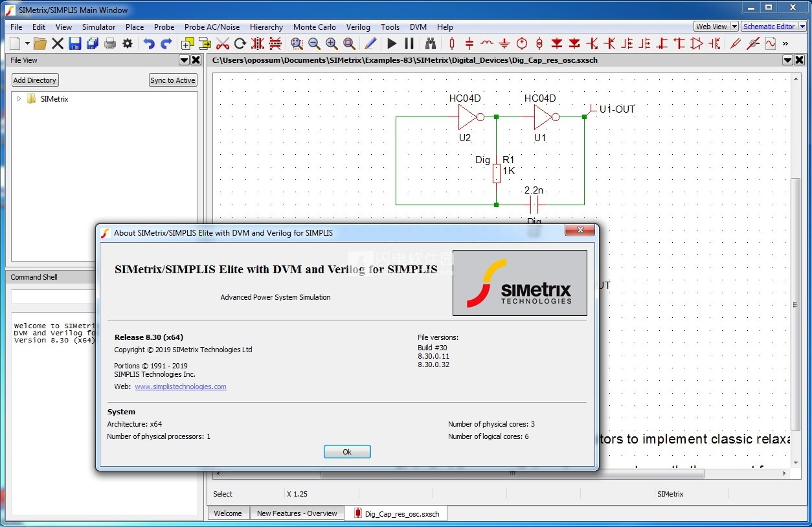Image resolution: width=812 pixels, height=527 pixels.
Task: Select the Dig_Cap_res_osc.sxsch tab
Action: click(396, 513)
